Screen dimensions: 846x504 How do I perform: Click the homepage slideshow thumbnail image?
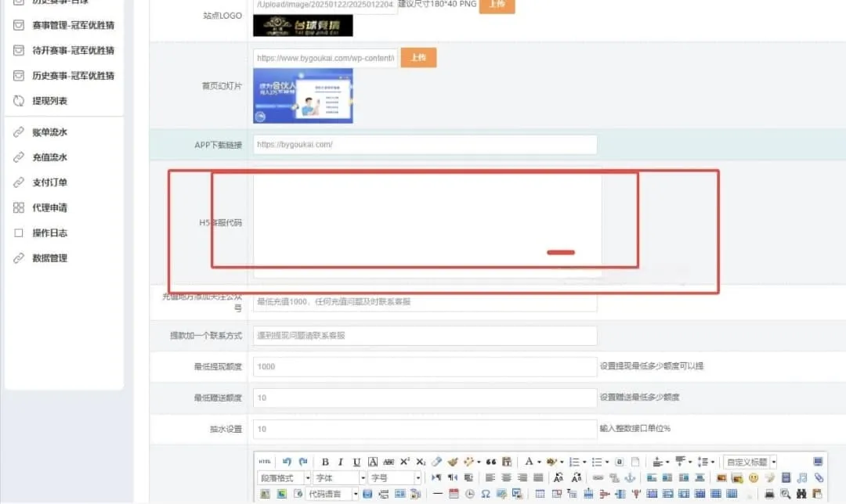302,96
